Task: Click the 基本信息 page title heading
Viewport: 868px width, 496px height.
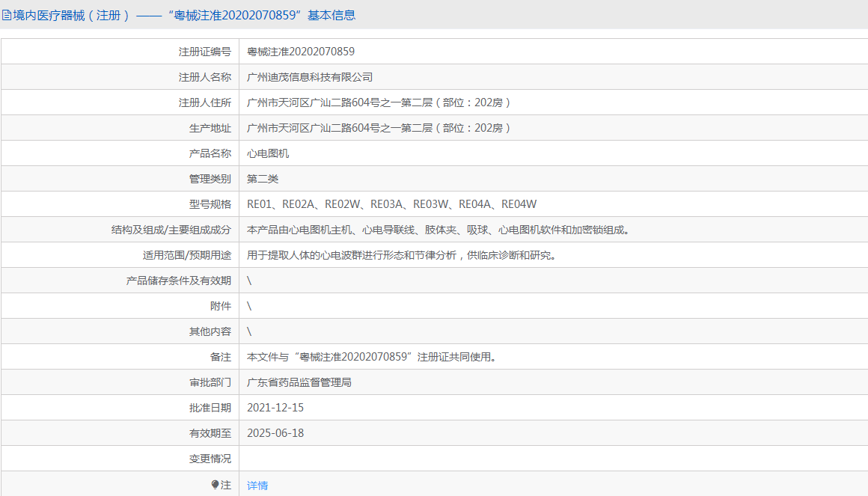Action: 183,15
